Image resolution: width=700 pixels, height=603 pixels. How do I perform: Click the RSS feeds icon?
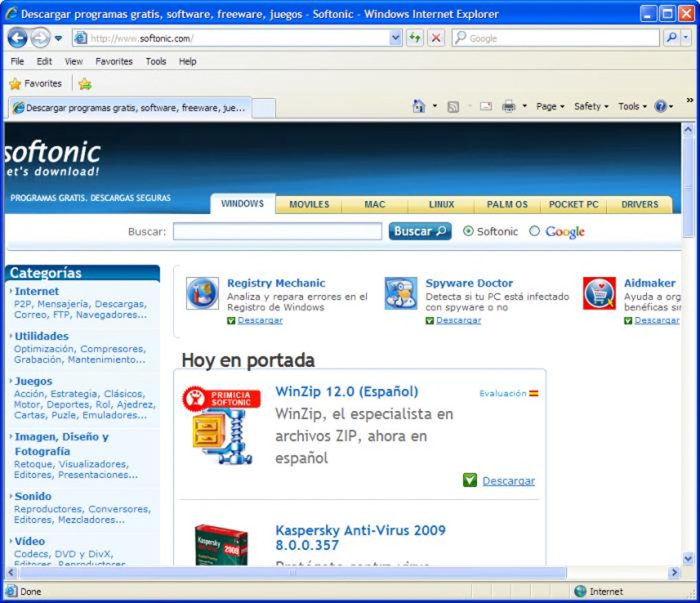[453, 107]
